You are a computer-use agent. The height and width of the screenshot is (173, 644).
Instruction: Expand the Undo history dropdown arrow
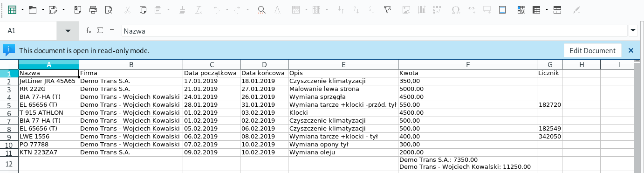[x=227, y=9]
